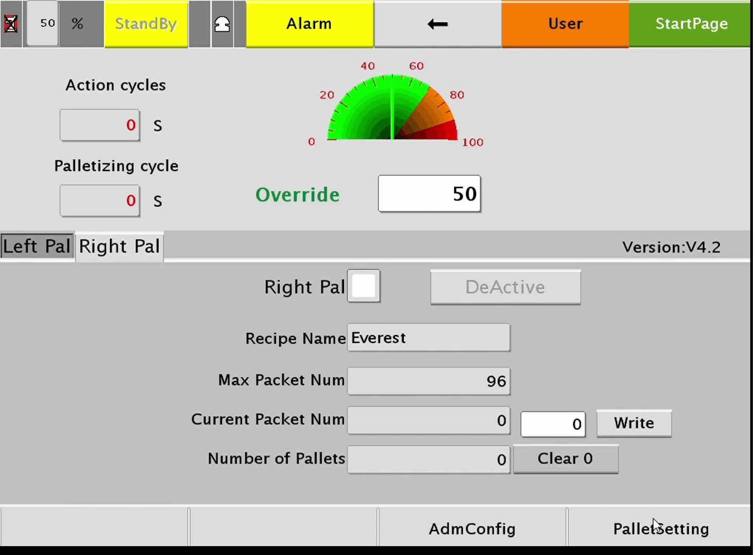The width and height of the screenshot is (756, 555).
Task: Click the Write button
Action: 634,423
